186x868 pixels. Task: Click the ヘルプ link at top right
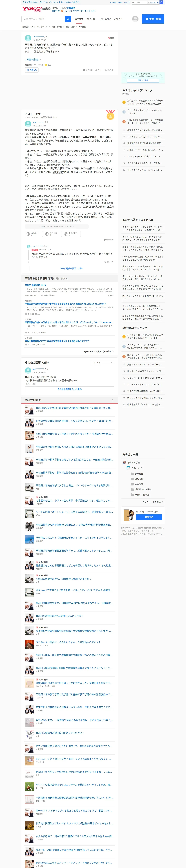[x=127, y=2]
